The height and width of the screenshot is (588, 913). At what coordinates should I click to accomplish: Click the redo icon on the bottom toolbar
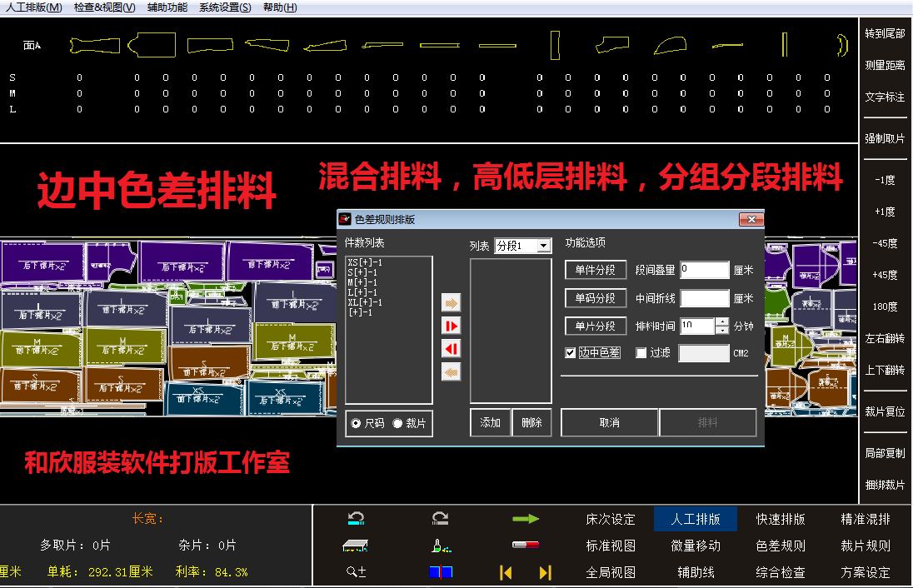point(440,518)
